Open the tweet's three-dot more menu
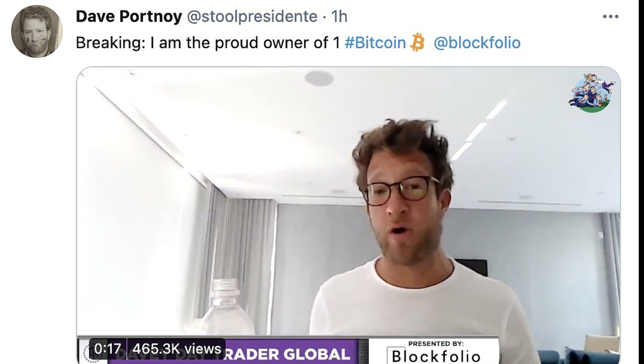The width and height of the screenshot is (644, 364). pos(611,16)
